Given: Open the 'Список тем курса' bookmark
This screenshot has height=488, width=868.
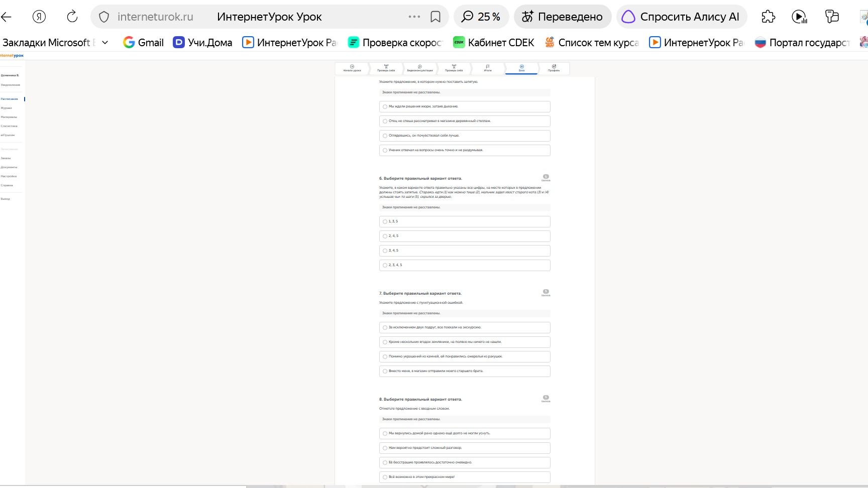Looking at the screenshot, I should coord(592,43).
